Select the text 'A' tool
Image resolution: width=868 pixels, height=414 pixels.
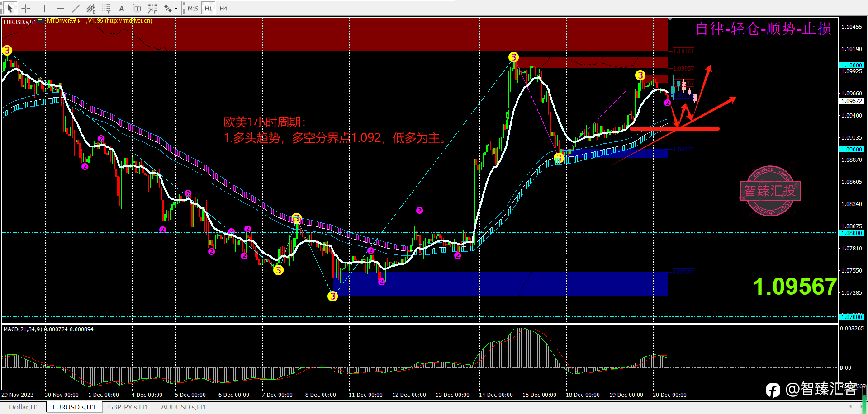tap(121, 8)
